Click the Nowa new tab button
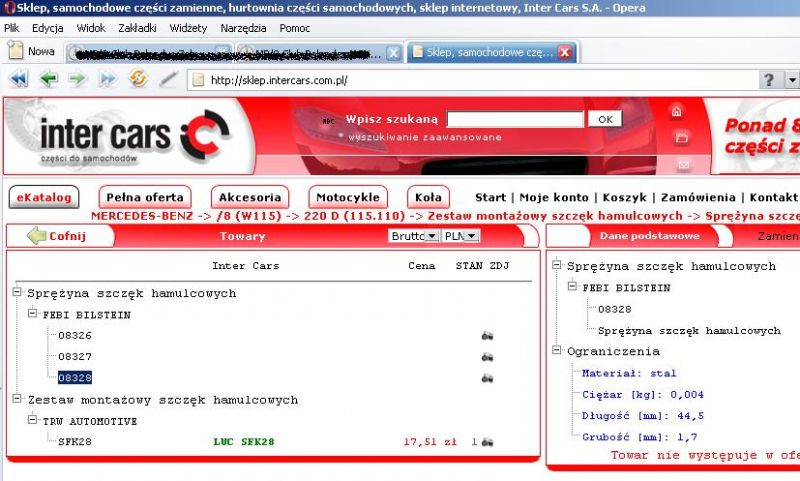The height and width of the screenshot is (481, 800). (31, 51)
